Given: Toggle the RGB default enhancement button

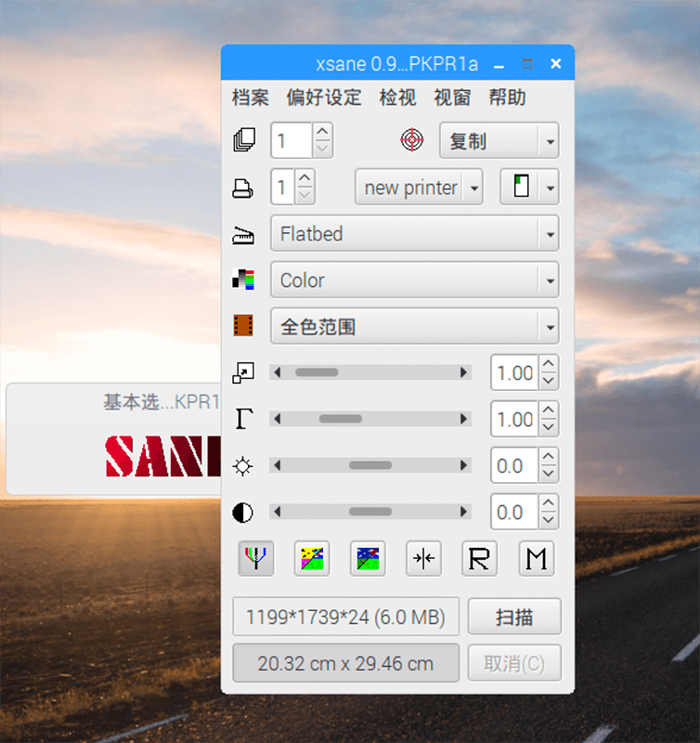Looking at the screenshot, I should pos(256,558).
